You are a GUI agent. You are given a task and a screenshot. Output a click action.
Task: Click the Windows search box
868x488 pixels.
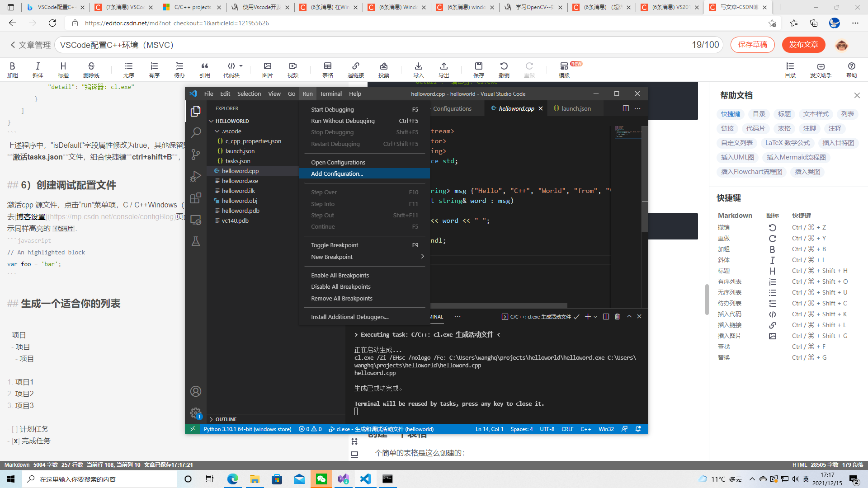tap(99, 479)
